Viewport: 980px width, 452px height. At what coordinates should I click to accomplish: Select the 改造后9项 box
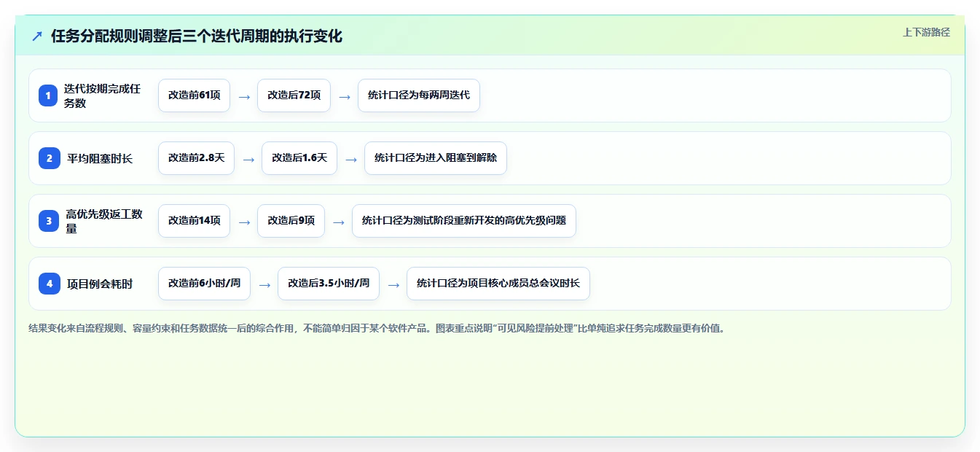pos(291,221)
